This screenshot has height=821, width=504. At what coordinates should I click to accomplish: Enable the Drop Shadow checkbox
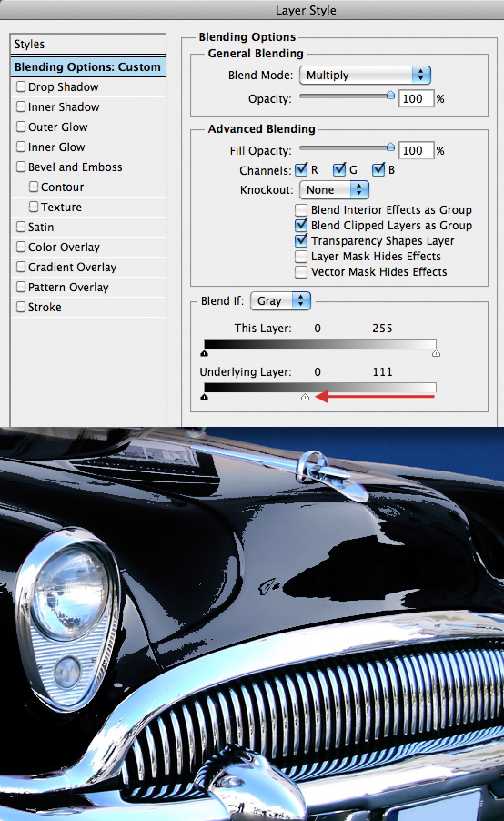click(21, 86)
